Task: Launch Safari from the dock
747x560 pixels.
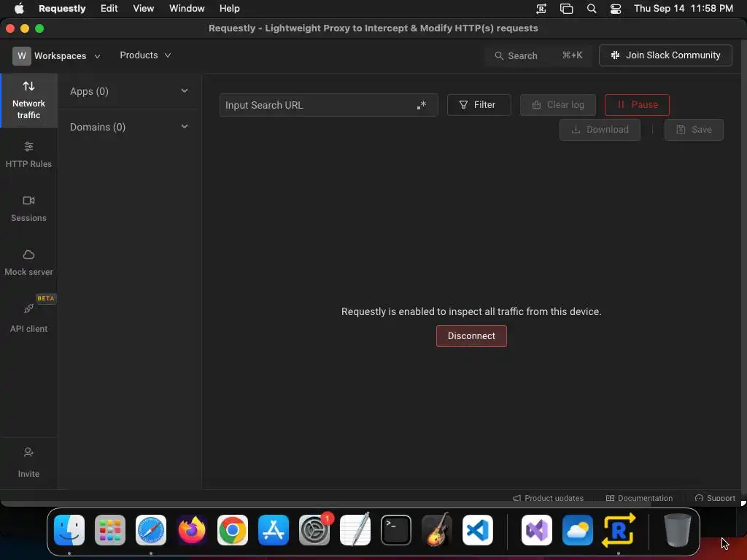Action: pos(151,530)
